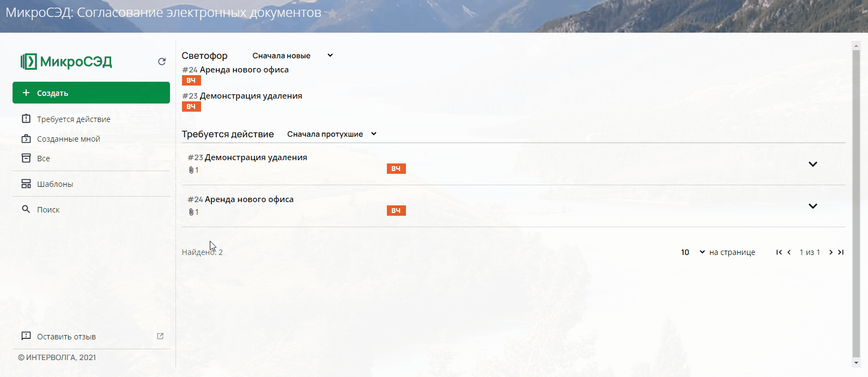
Task: Click the refresh icon beside the МикроСЭД logo
Action: [x=162, y=62]
